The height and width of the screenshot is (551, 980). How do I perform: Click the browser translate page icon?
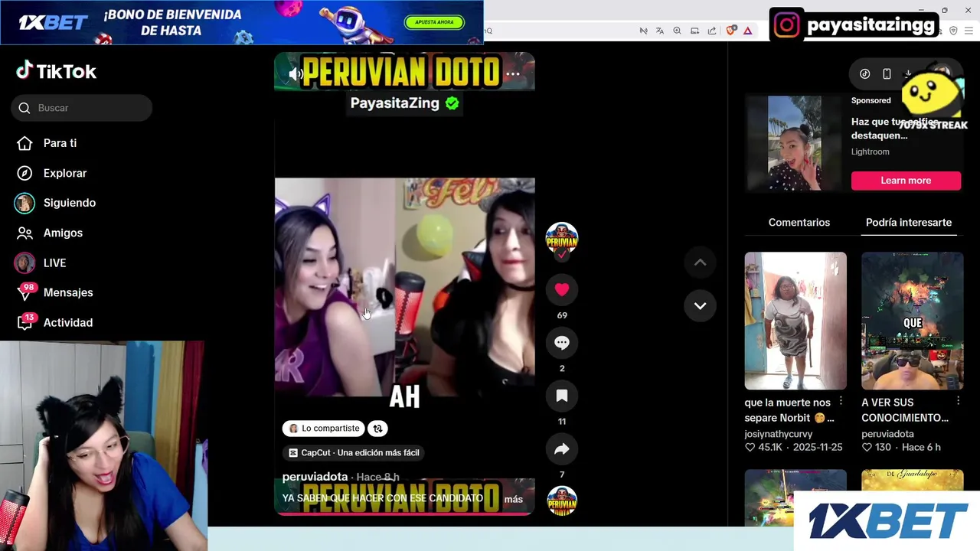(x=660, y=31)
